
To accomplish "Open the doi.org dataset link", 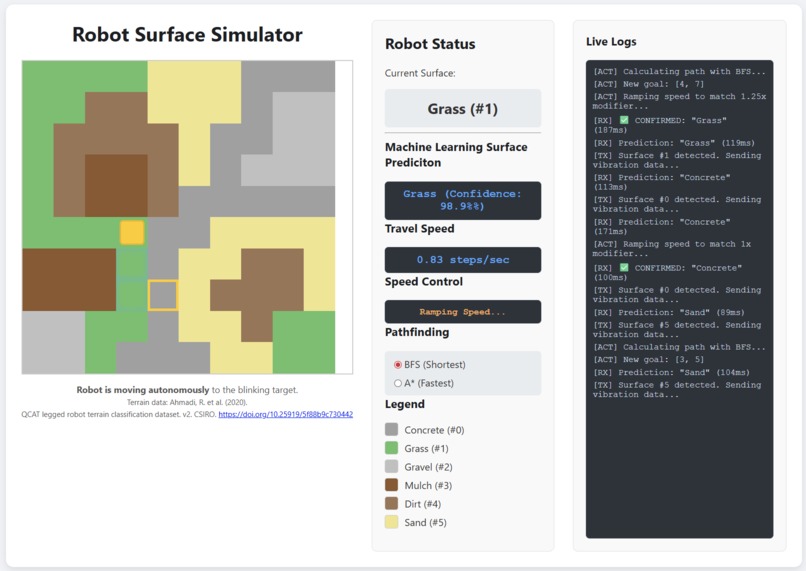I will coord(285,414).
